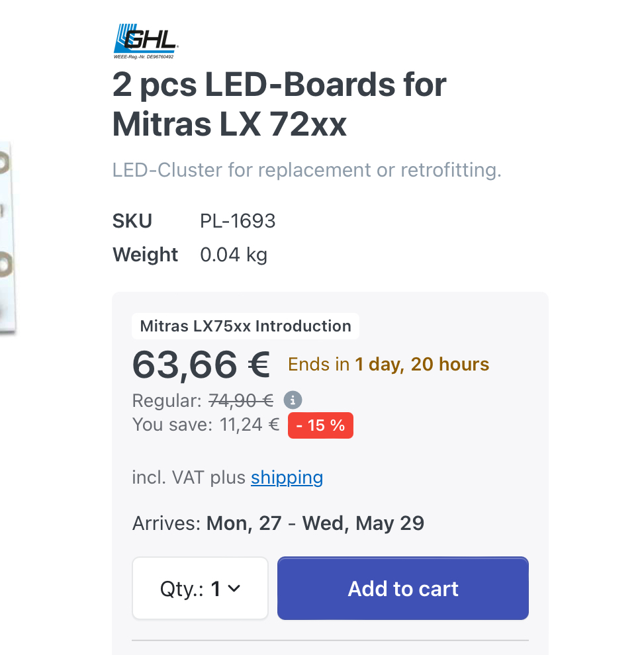Click the SKU label
This screenshot has height=655, width=644.
tap(132, 221)
